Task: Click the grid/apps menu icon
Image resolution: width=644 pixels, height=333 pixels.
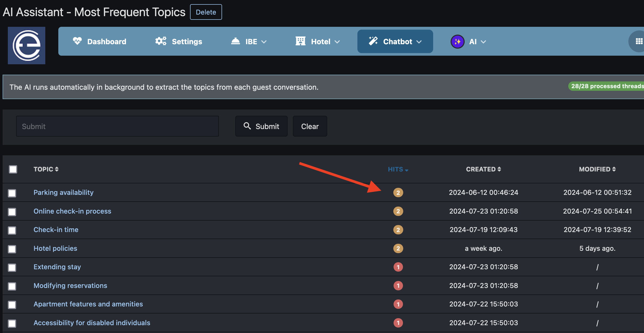Action: click(639, 41)
